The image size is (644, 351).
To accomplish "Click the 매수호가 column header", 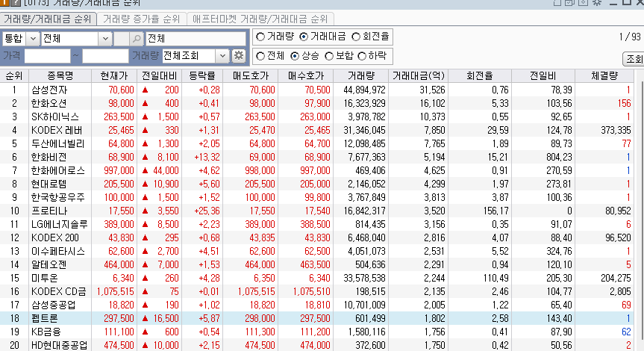I will coord(305,76).
